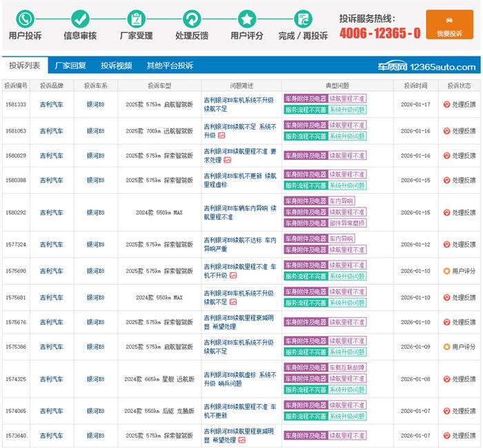Click 车载互联故障 tag in row 1574325
The height and width of the screenshot is (448, 483).
pos(346,368)
